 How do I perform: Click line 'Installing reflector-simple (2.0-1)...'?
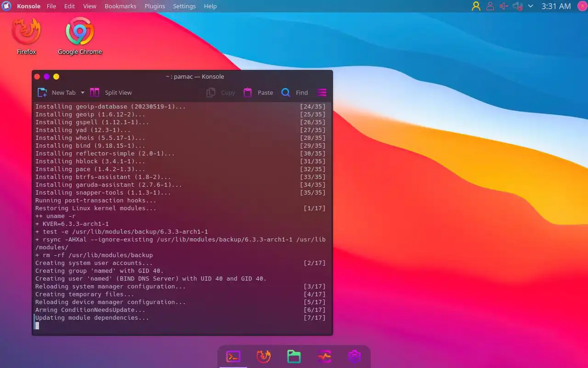[x=105, y=153]
